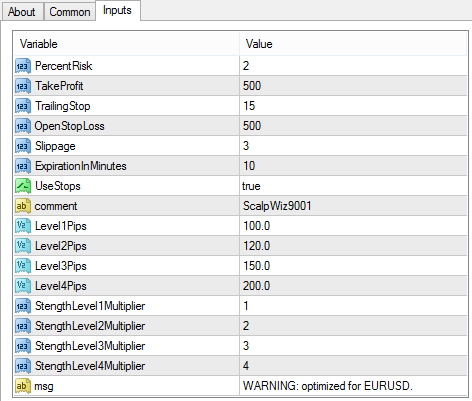Click the integer icon beside PercentRisk

point(23,66)
